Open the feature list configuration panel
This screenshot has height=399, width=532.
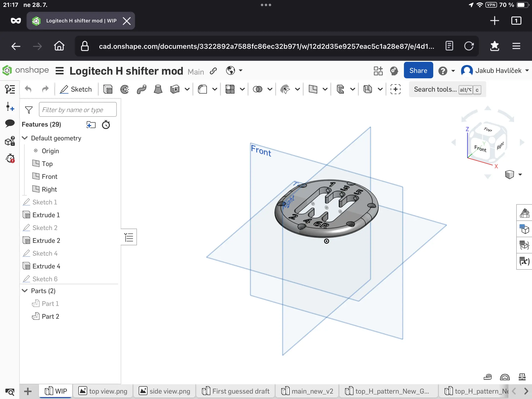(10, 89)
